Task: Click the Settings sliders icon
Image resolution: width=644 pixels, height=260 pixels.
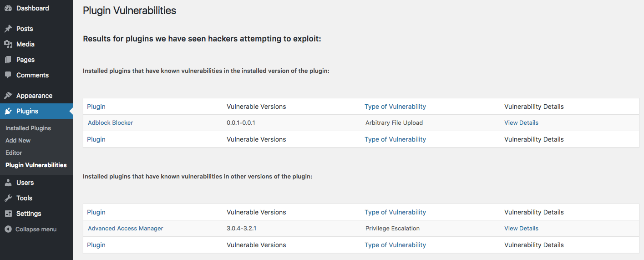Action: tap(8, 214)
